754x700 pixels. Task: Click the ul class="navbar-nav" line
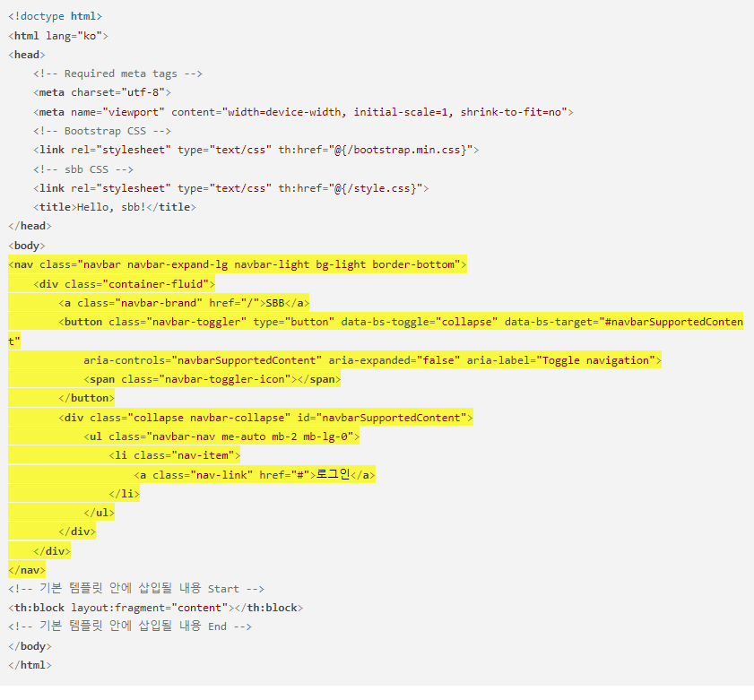click(x=221, y=436)
